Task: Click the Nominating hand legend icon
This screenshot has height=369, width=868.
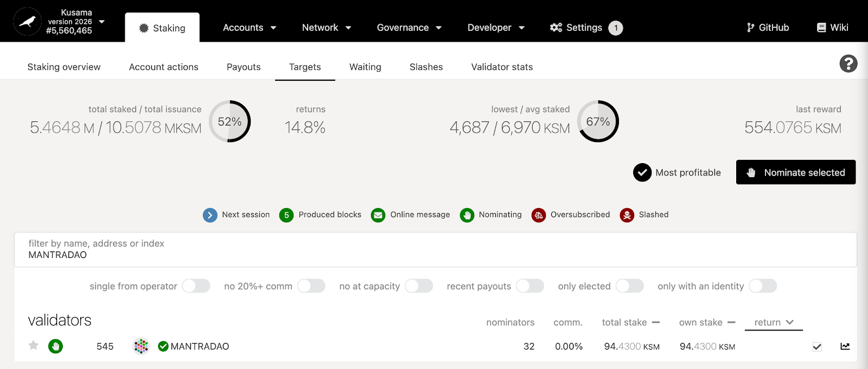Action: point(467,215)
